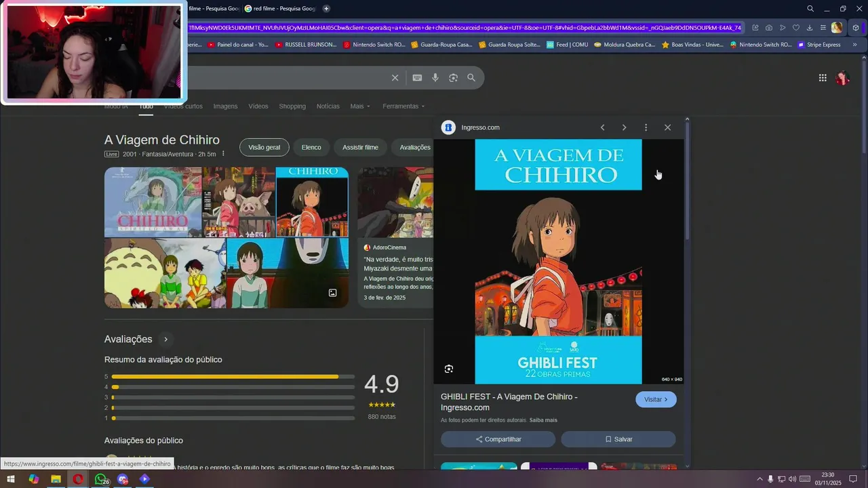868x488 pixels.
Task: Open the browser tab search magnifier
Action: pos(810,9)
